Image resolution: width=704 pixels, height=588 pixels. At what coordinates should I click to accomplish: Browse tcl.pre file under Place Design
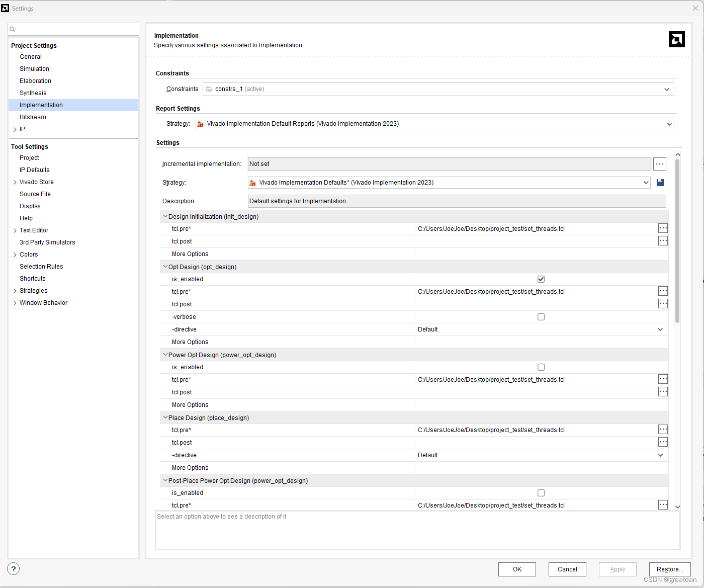coord(663,430)
